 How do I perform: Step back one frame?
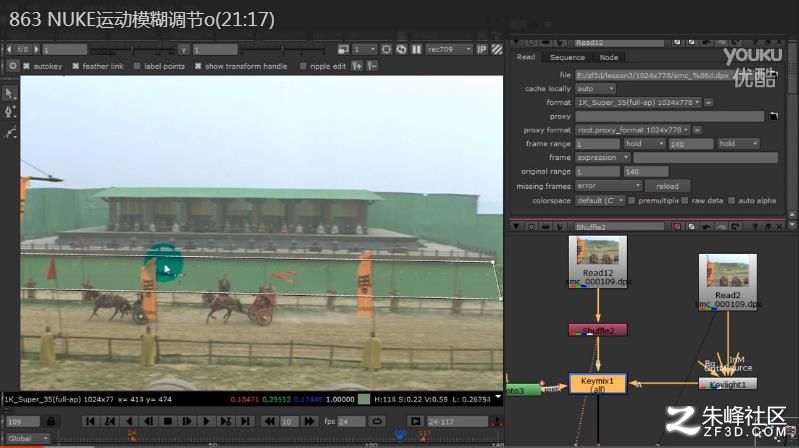pos(148,421)
